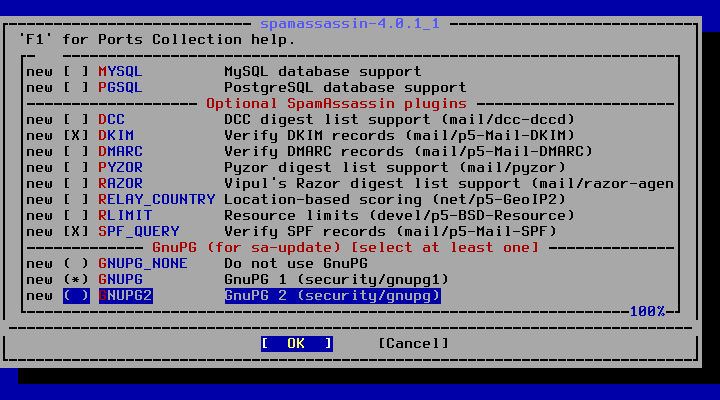Image resolution: width=720 pixels, height=400 pixels.
Task: Click the 100% scroll position indicator
Action: [647, 312]
